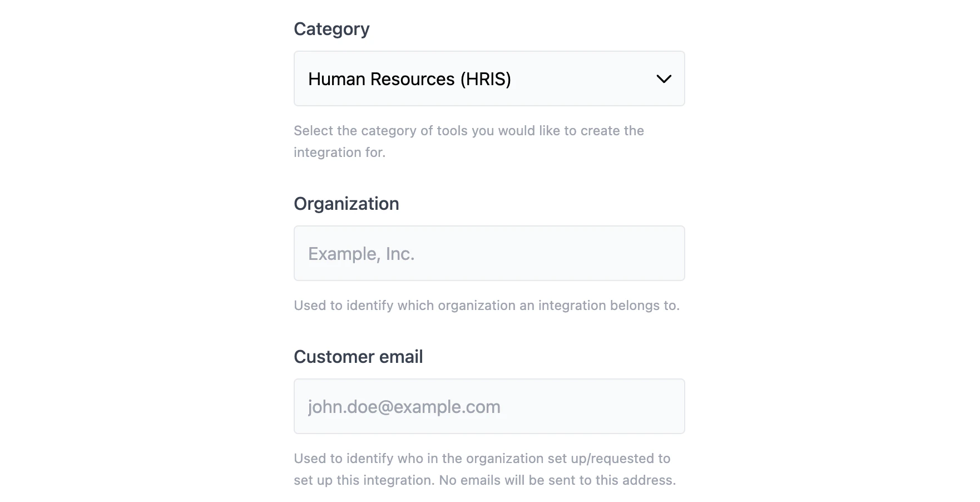980x502 pixels.
Task: Open the Category dropdown showing Human Resources (HRIS)
Action: click(x=489, y=78)
